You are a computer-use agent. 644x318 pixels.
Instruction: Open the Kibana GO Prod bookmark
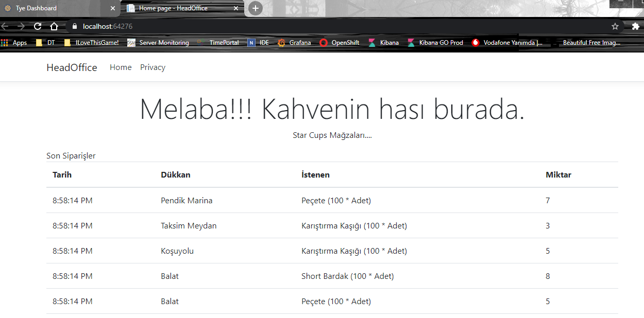pyautogui.click(x=442, y=43)
